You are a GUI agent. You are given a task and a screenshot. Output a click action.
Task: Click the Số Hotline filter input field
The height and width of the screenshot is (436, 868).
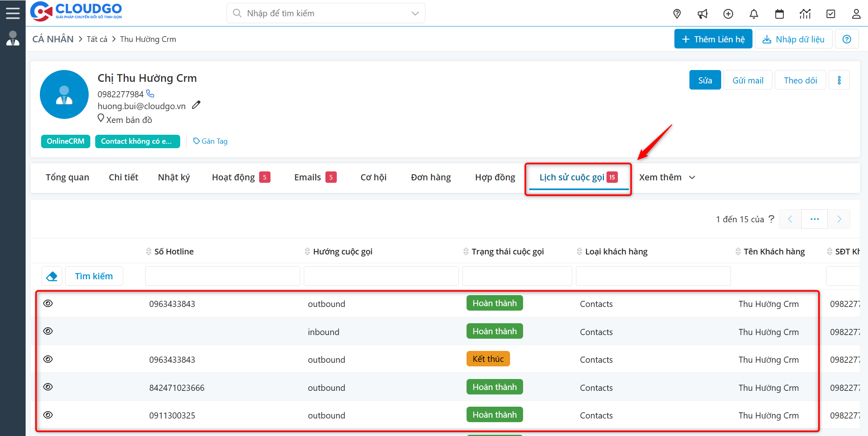(x=222, y=276)
